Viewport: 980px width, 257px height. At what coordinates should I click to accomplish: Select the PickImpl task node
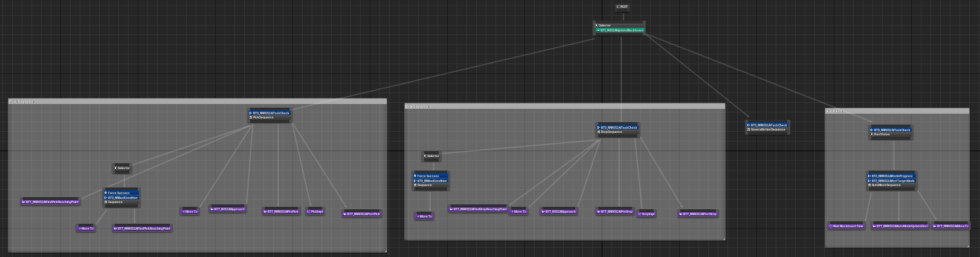[x=315, y=212]
